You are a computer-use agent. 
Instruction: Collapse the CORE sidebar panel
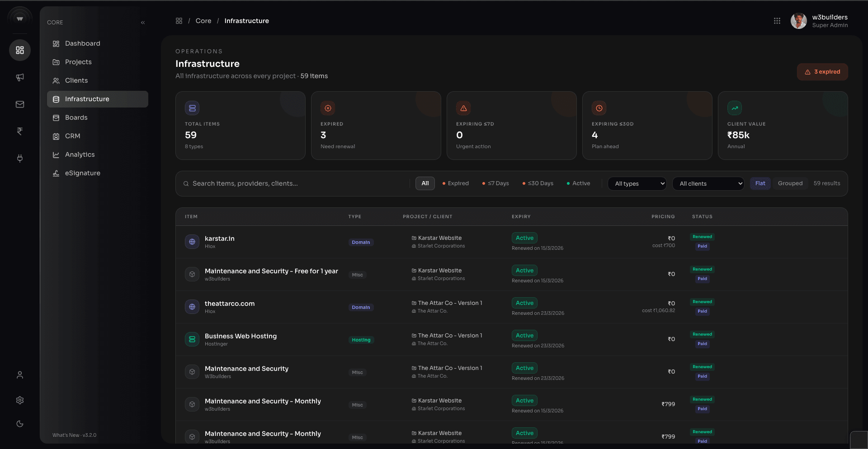coord(143,23)
